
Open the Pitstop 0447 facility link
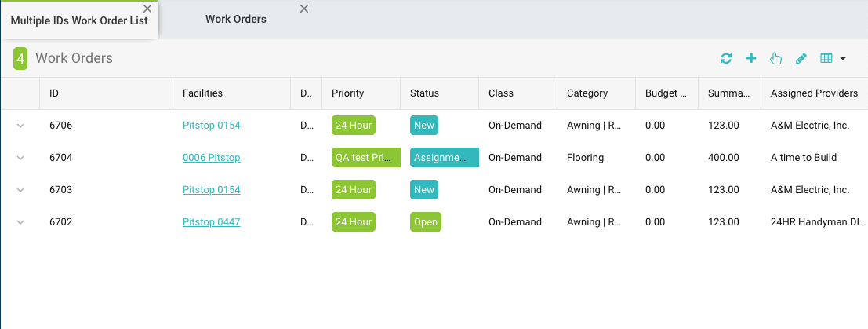tap(211, 222)
